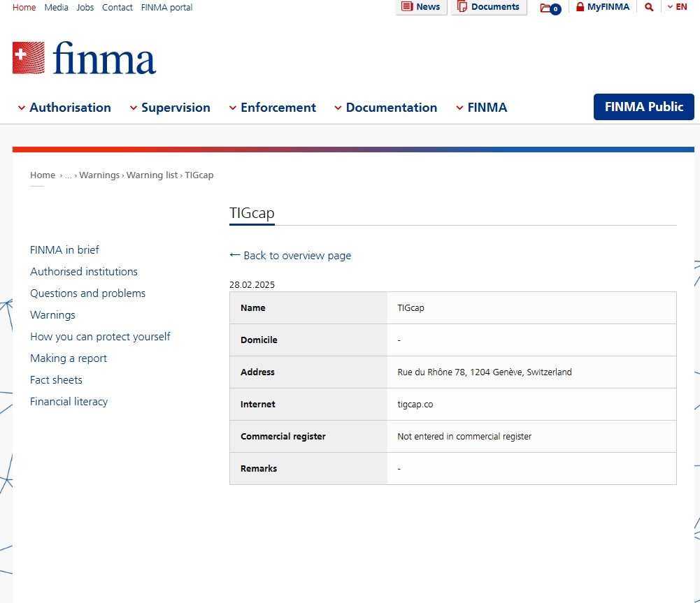
Task: Click the Internet row label
Action: [257, 404]
